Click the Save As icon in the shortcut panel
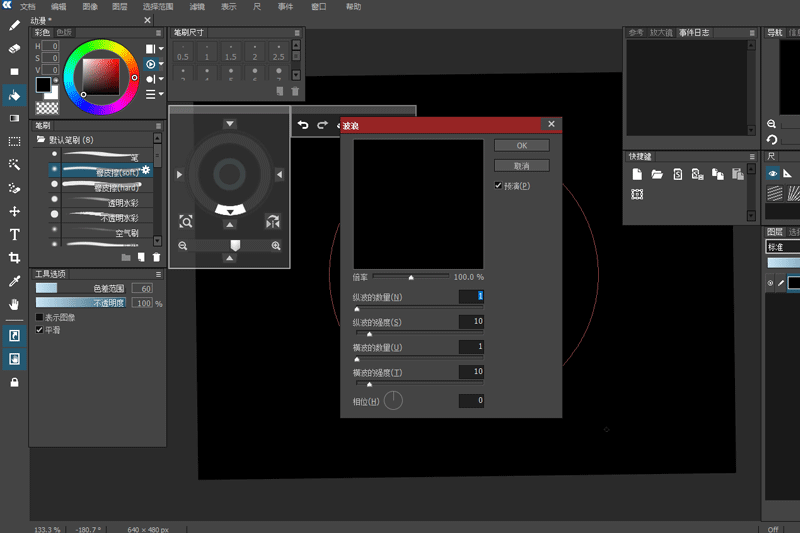Screen dimensions: 800x533 point(697,174)
